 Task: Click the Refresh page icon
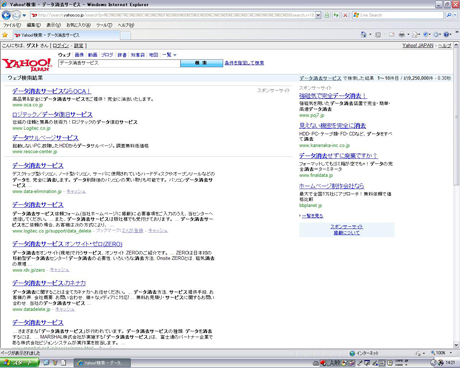tap(336, 15)
